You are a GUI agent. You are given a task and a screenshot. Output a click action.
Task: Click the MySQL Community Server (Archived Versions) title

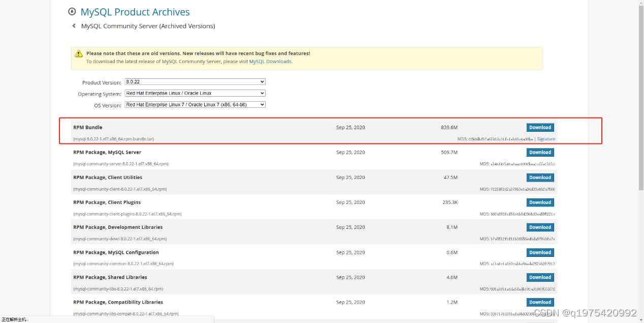pos(148,26)
